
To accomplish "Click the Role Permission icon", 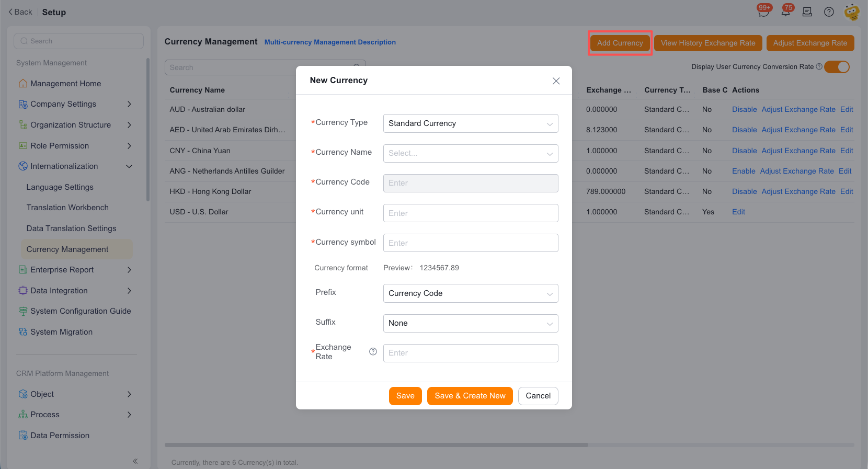I will (x=23, y=146).
